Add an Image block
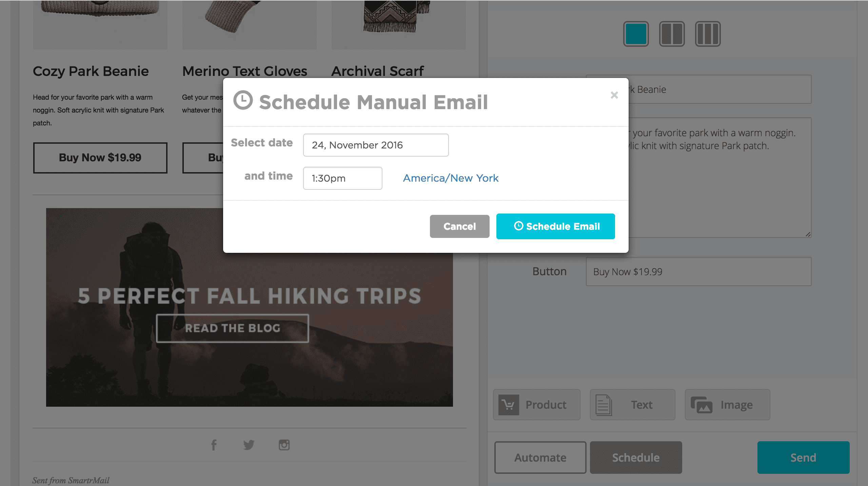 tap(727, 405)
